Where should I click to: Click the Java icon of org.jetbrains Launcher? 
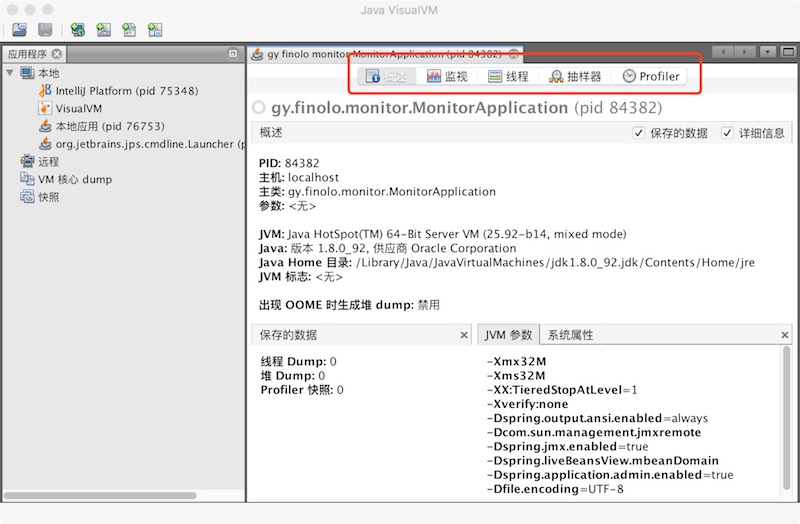coord(45,144)
